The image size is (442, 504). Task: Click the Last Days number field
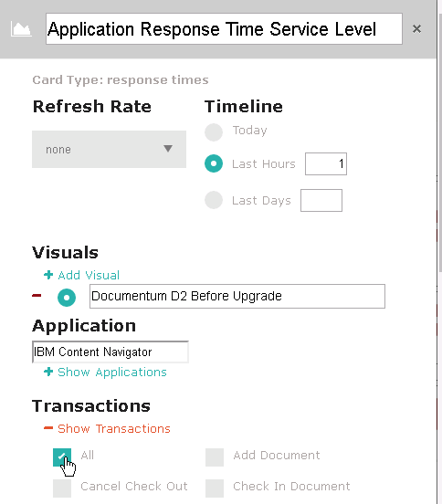click(x=321, y=200)
